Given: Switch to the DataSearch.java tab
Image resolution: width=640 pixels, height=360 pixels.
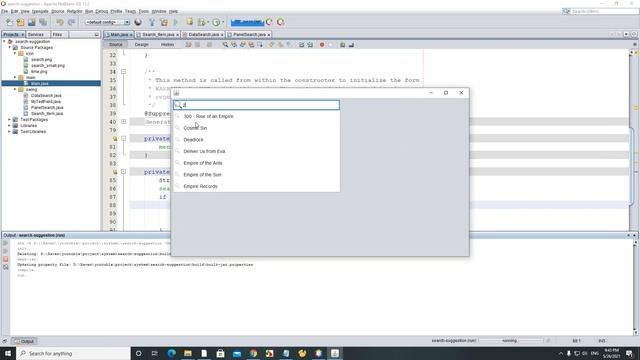Looking at the screenshot, I should (x=203, y=35).
